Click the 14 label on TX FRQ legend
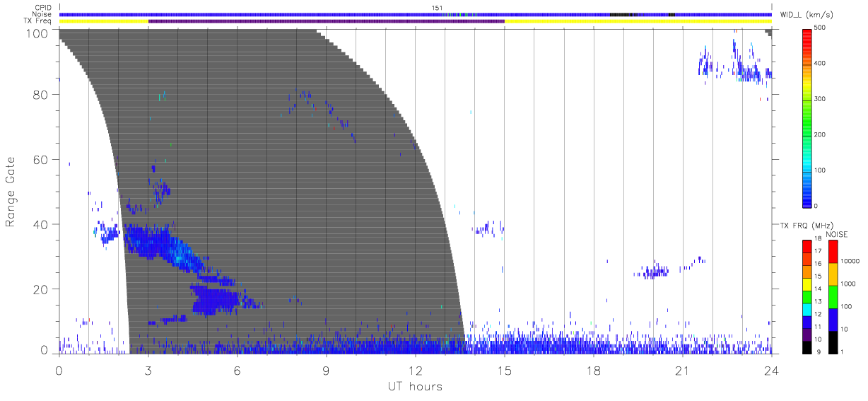868x401 pixels. coord(816,289)
